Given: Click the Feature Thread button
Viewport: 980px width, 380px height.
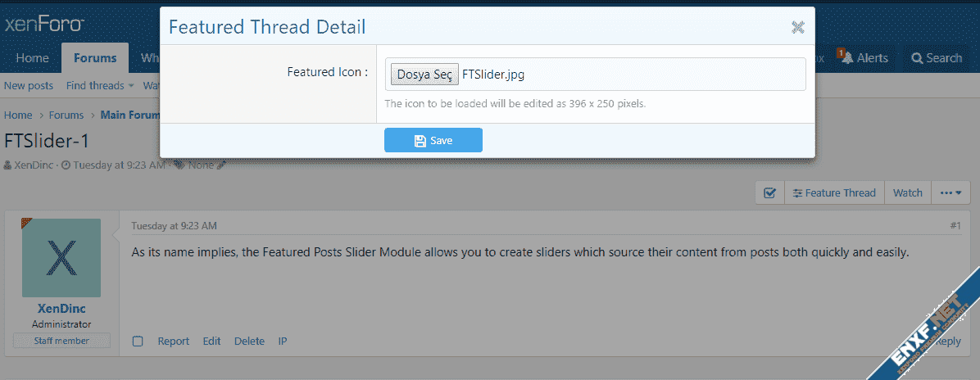Looking at the screenshot, I should tap(834, 193).
